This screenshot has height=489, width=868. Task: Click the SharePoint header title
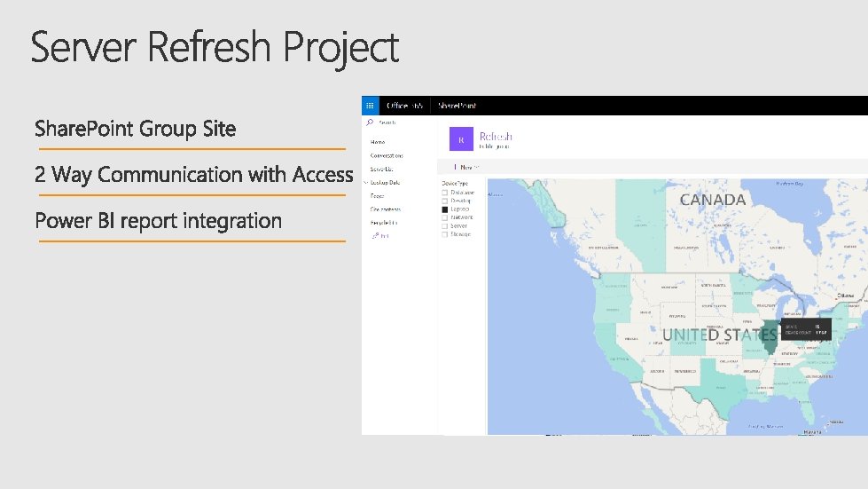pyautogui.click(x=457, y=106)
